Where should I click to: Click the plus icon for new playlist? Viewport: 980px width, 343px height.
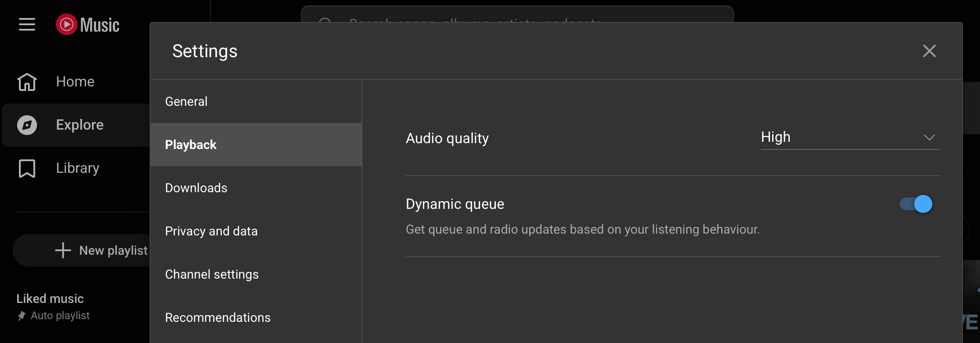(x=63, y=250)
